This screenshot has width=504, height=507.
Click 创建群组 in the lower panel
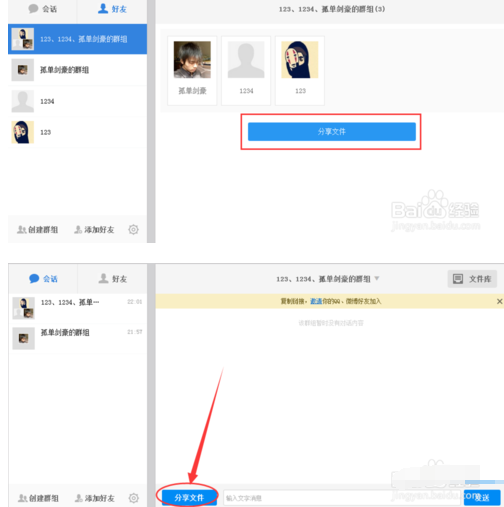click(x=38, y=498)
